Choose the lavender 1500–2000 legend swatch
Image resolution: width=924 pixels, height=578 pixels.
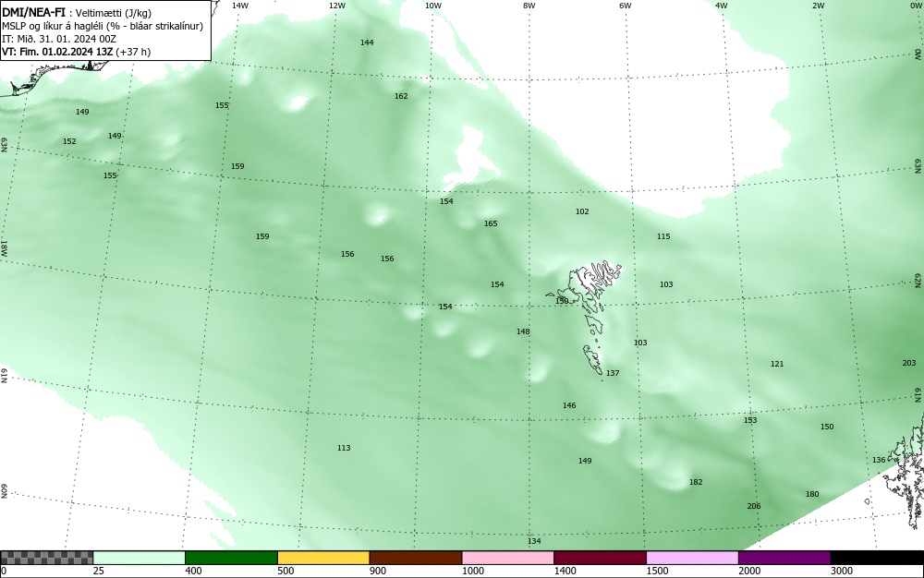coord(692,558)
